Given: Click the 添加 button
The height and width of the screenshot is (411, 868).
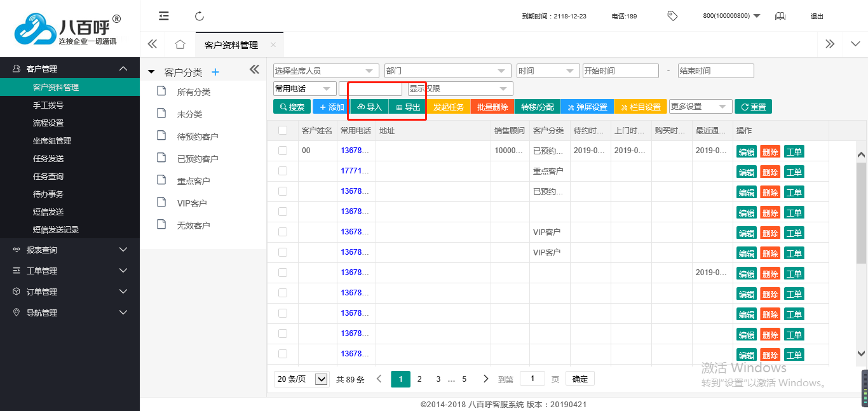Looking at the screenshot, I should pyautogui.click(x=331, y=107).
